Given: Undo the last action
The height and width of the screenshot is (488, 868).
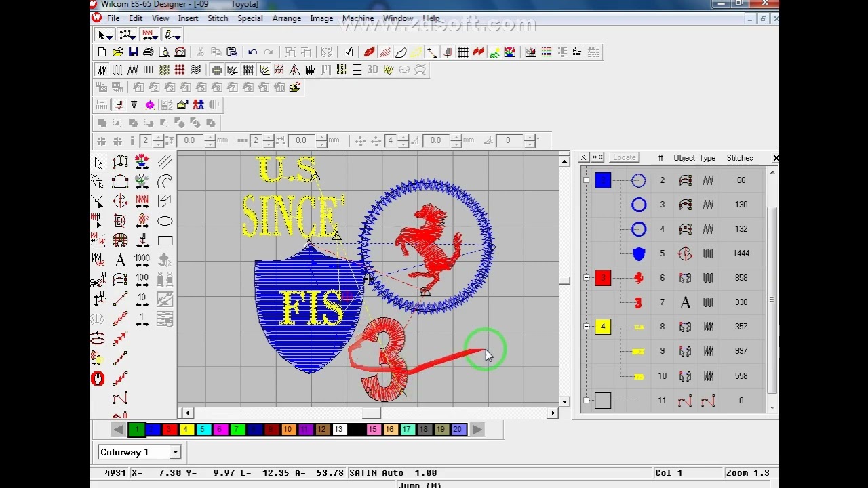Looking at the screenshot, I should tap(252, 52).
